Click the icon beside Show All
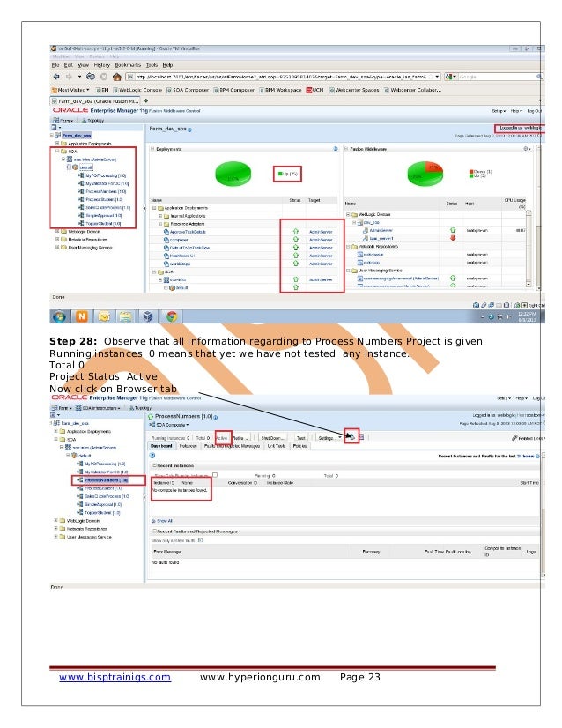This screenshot has height=728, width=562. (x=153, y=521)
